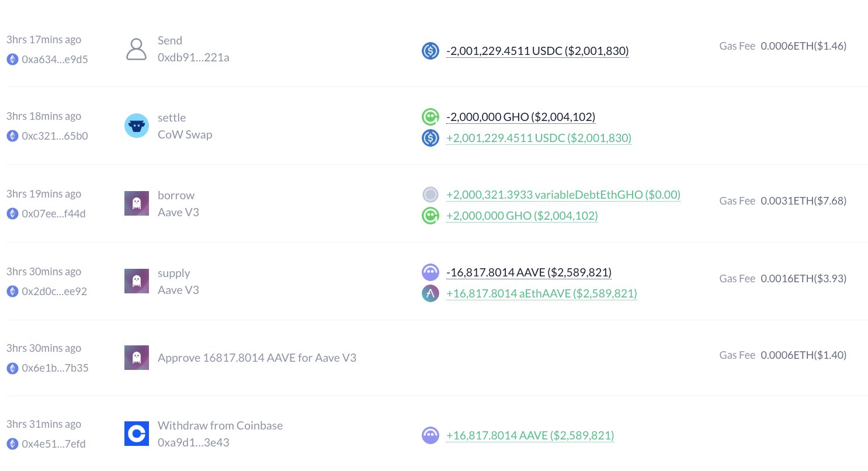Click the Aave V3 ghost icon beside borrow
The width and height of the screenshot is (868, 471).
[137, 203]
